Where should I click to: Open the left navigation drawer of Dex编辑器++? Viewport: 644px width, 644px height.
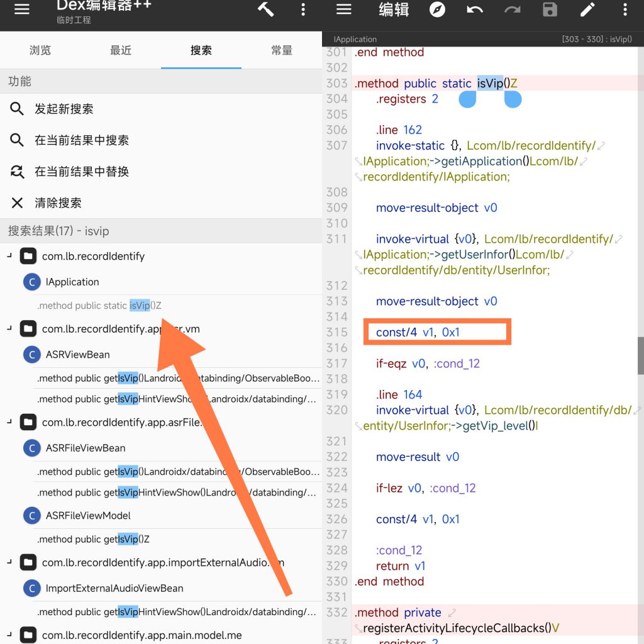click(21, 9)
